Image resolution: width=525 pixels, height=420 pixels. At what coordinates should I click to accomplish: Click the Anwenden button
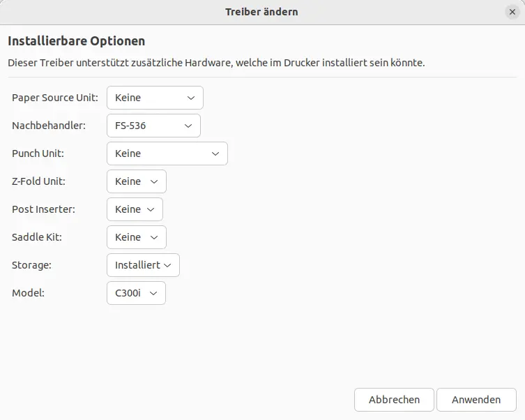click(x=476, y=400)
